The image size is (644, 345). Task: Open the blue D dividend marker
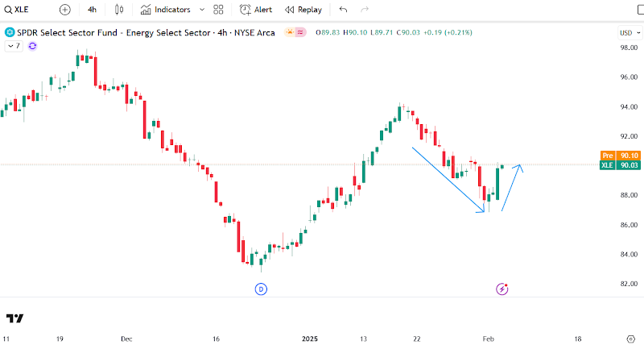261,289
